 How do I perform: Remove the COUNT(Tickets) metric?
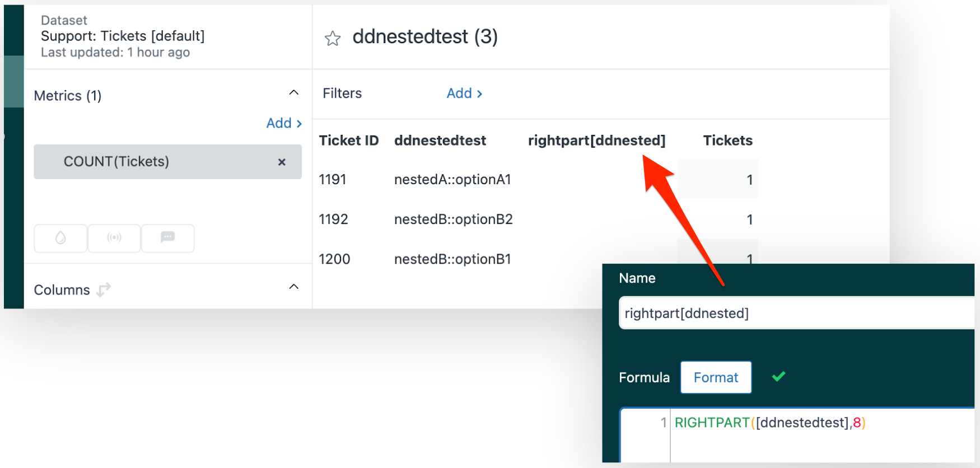pos(282,162)
